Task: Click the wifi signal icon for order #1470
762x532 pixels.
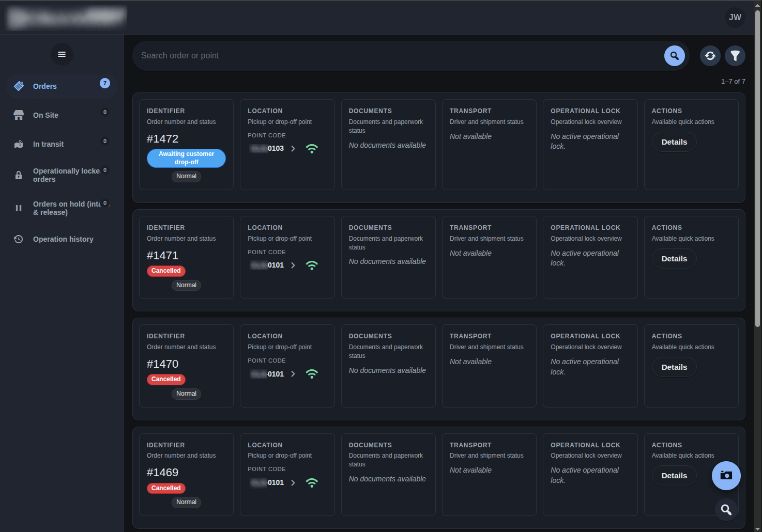Action: 312,374
